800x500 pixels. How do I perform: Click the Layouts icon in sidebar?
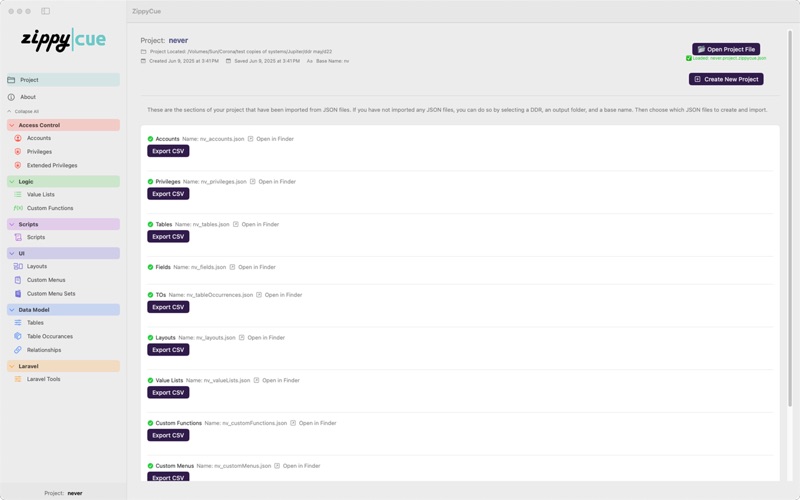18,266
